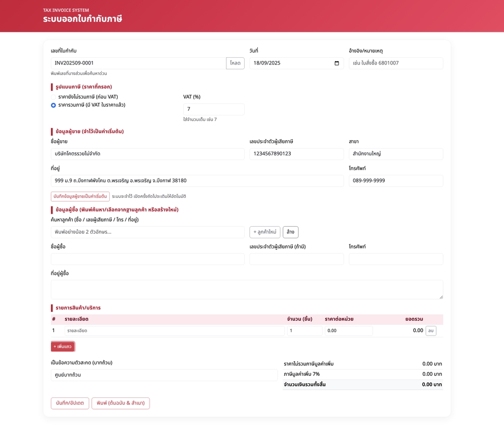Select ราคายังไม่รวมภาษี (ก่อน VAT) radio option
Image resolution: width=504 pixels, height=431 pixels.
tap(54, 97)
